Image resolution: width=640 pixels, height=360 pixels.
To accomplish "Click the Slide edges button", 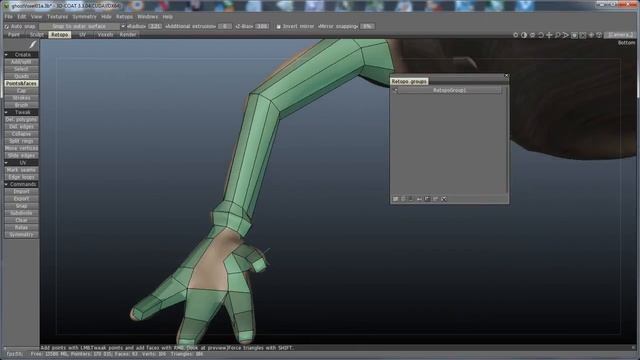I will click(21, 156).
